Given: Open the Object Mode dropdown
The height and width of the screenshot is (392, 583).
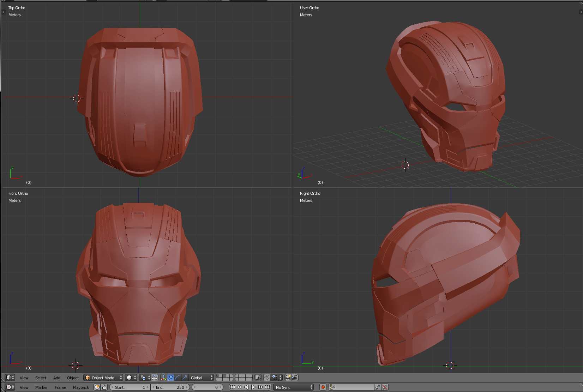Looking at the screenshot, I should tap(103, 378).
